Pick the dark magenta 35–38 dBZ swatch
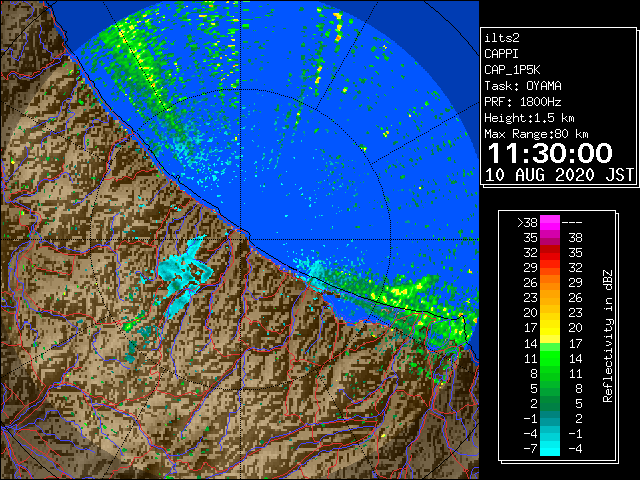This screenshot has width=640, height=480. tap(550, 238)
